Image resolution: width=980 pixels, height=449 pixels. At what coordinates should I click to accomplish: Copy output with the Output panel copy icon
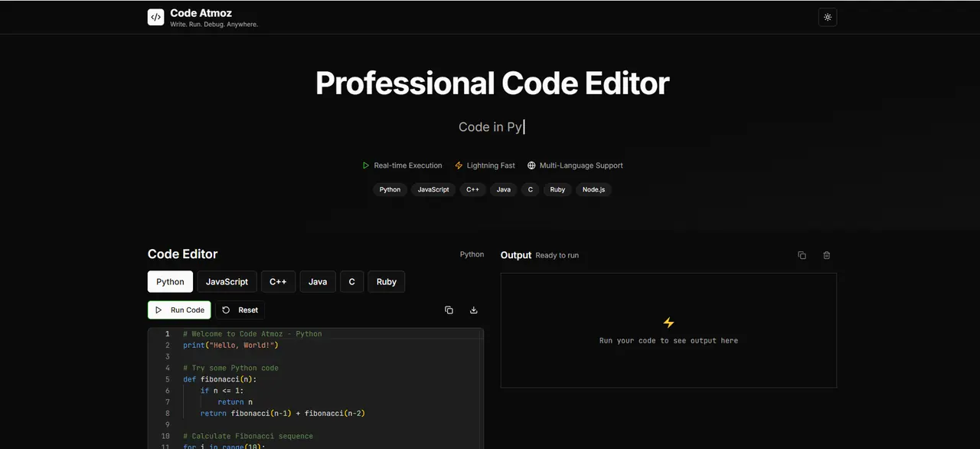[x=802, y=255]
